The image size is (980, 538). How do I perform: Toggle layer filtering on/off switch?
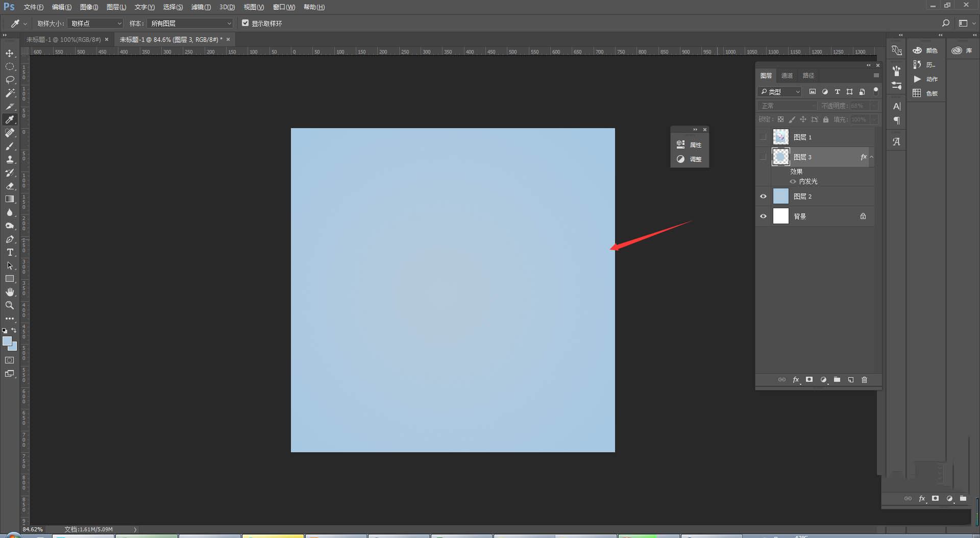[x=876, y=91]
